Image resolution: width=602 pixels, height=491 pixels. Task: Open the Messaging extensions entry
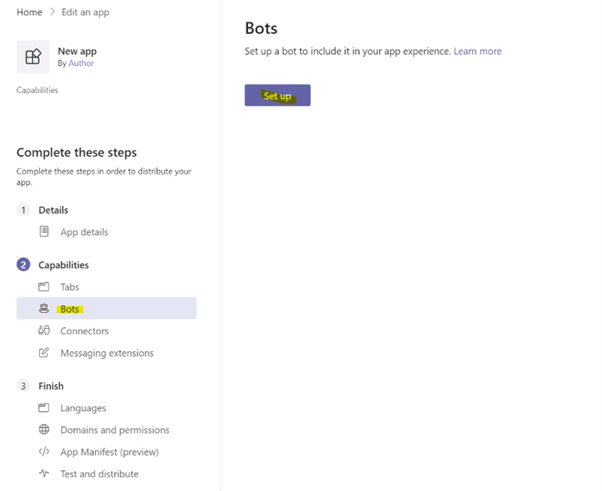click(x=106, y=352)
